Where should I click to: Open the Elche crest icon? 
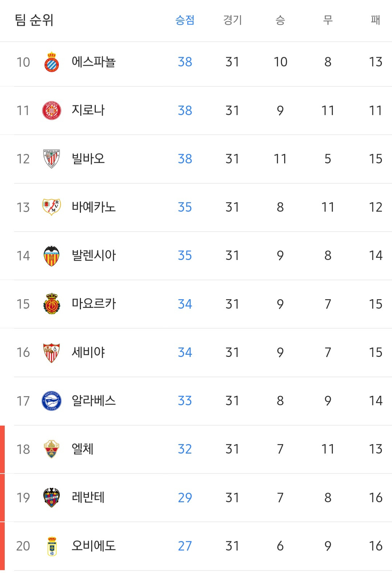[x=52, y=449]
